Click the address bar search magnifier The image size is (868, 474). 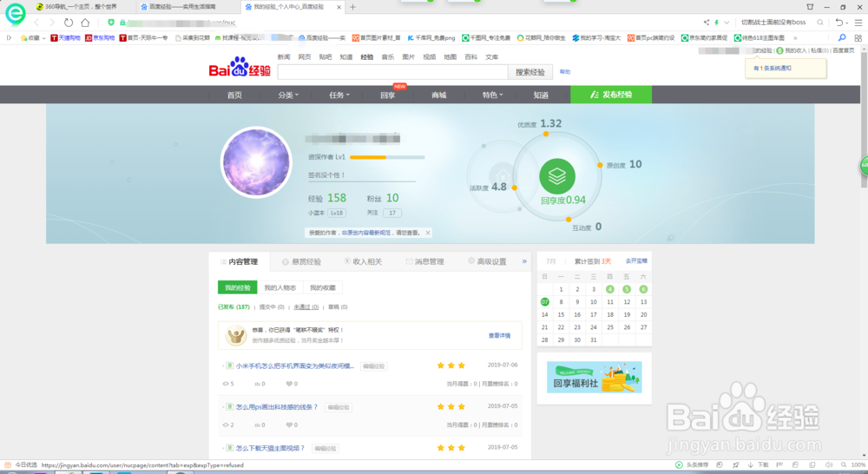pyautogui.click(x=820, y=23)
